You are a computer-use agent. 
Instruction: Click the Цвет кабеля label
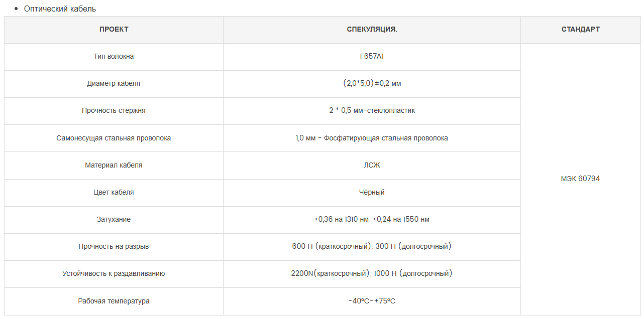[x=114, y=192]
